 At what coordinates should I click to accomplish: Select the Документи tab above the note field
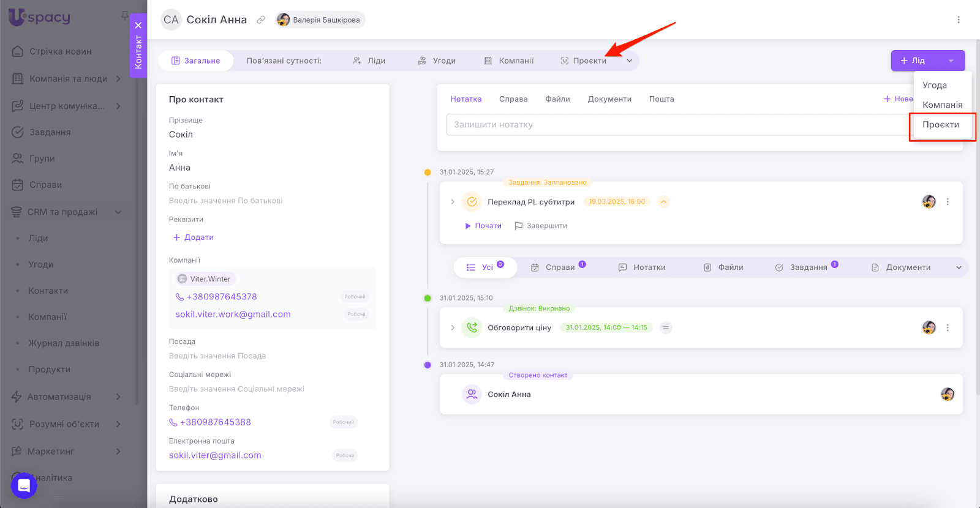609,99
